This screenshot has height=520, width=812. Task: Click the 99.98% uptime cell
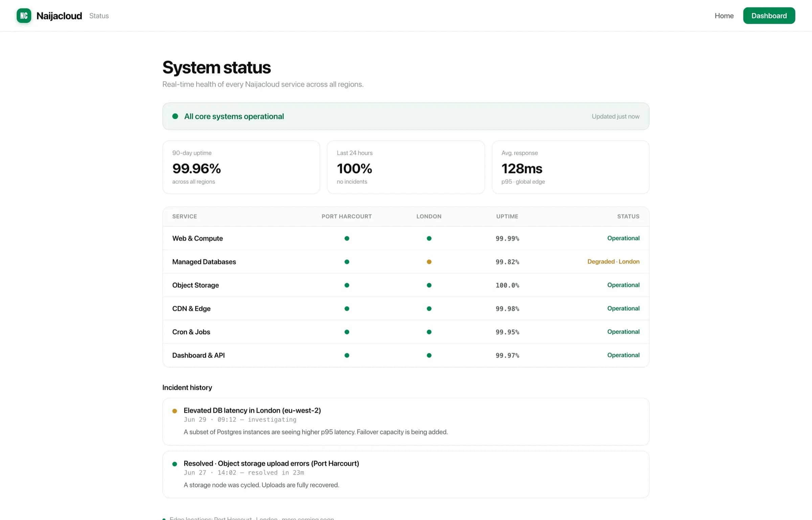(x=507, y=308)
